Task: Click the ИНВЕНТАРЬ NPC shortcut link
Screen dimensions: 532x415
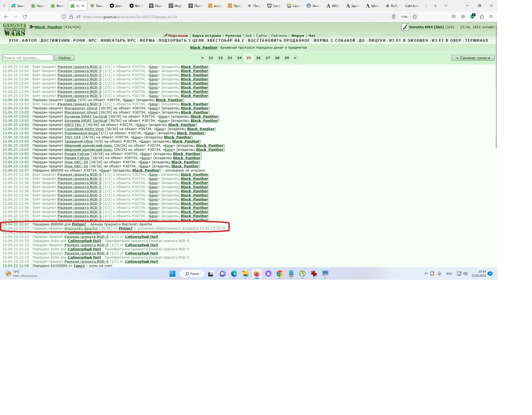Action: (x=118, y=40)
